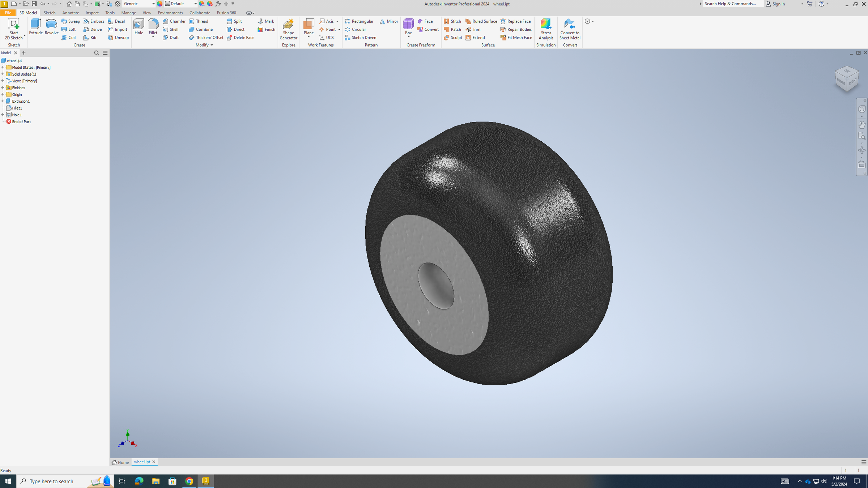
Task: Open the Fusion 360 ribbon tab
Action: 226,13
